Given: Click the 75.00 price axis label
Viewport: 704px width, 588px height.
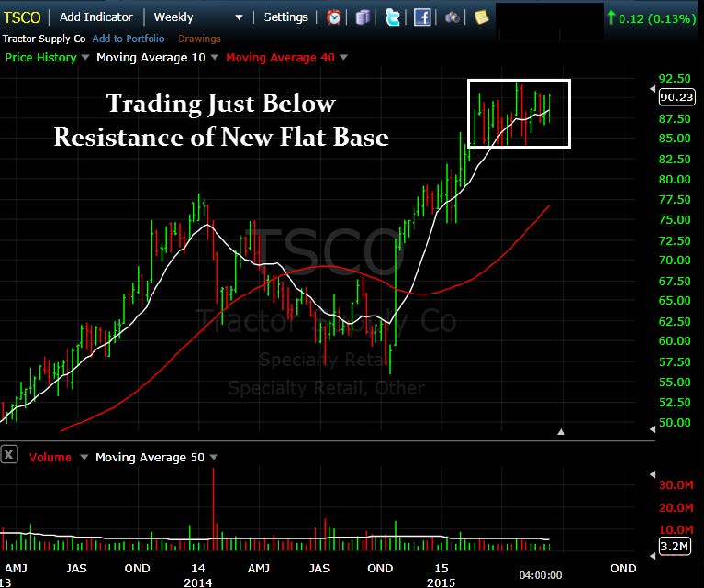Looking at the screenshot, I should pyautogui.click(x=675, y=219).
